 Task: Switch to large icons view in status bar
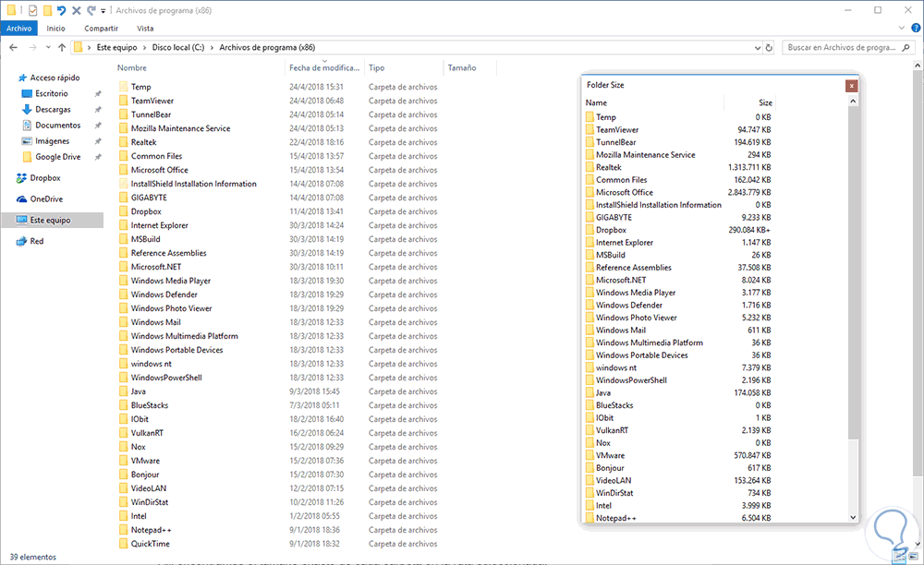pyautogui.click(x=914, y=556)
